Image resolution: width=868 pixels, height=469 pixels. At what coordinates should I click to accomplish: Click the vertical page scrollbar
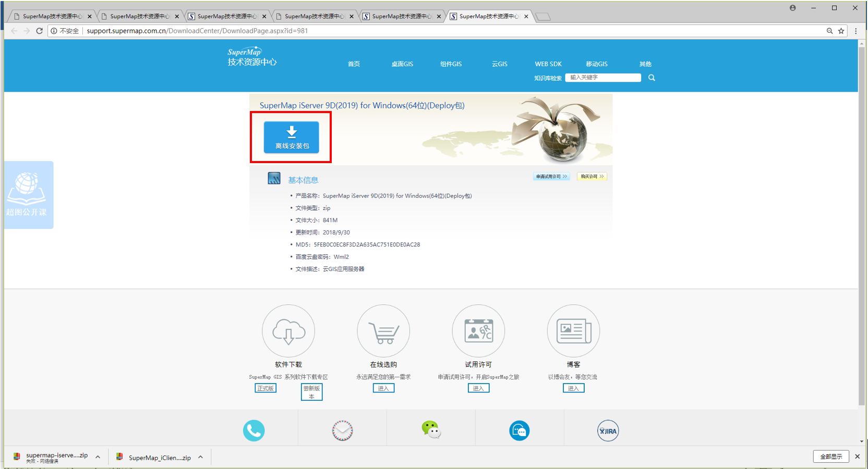pyautogui.click(x=862, y=225)
